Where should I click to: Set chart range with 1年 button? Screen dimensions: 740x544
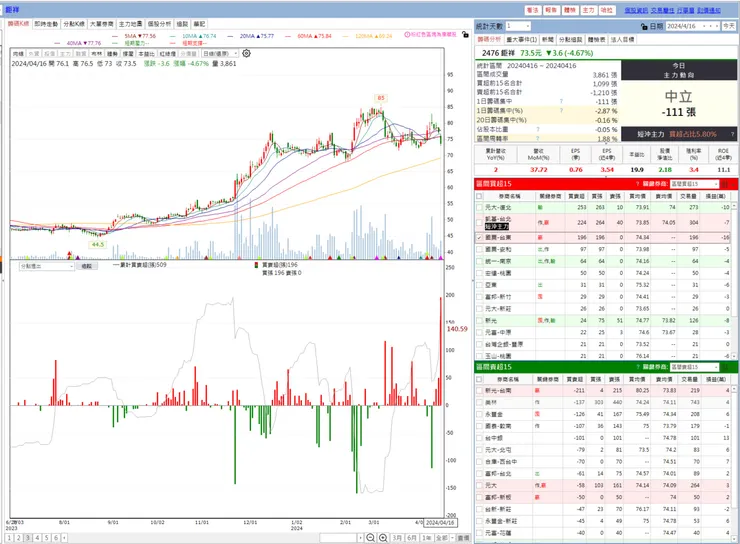point(427,538)
